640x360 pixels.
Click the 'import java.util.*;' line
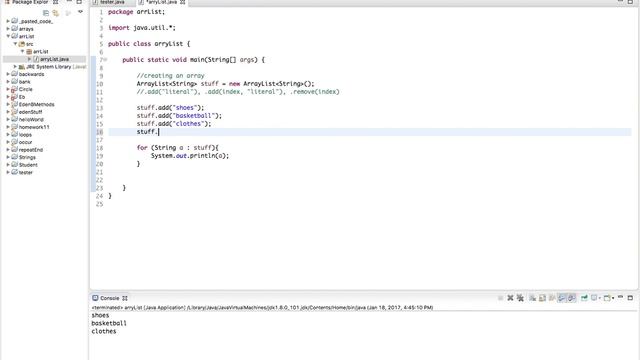[142, 28]
